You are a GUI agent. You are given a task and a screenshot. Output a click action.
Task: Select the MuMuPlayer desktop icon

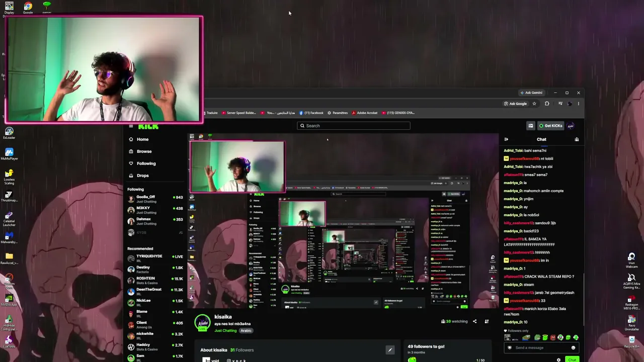point(9,154)
